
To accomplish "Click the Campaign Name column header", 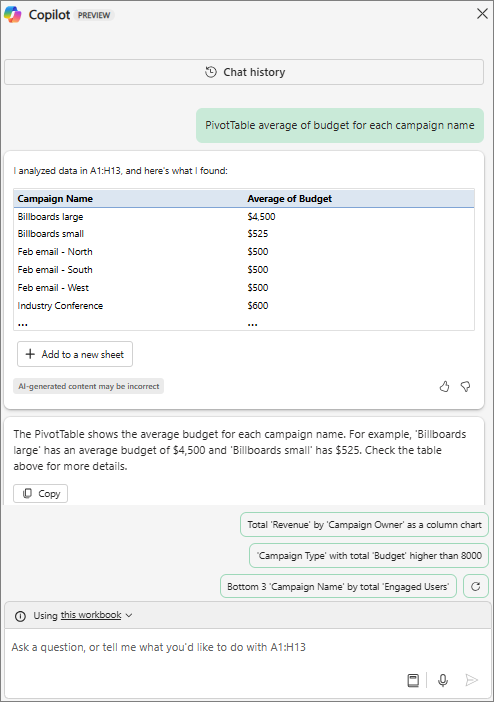I will [x=55, y=199].
